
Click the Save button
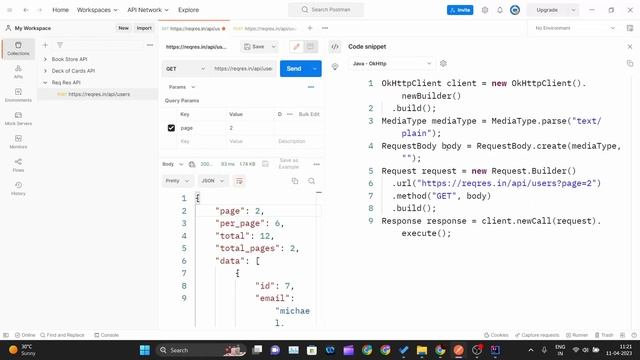click(254, 47)
